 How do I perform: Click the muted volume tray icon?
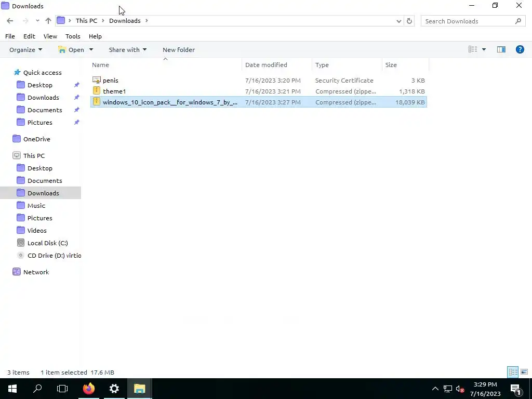tap(460, 389)
